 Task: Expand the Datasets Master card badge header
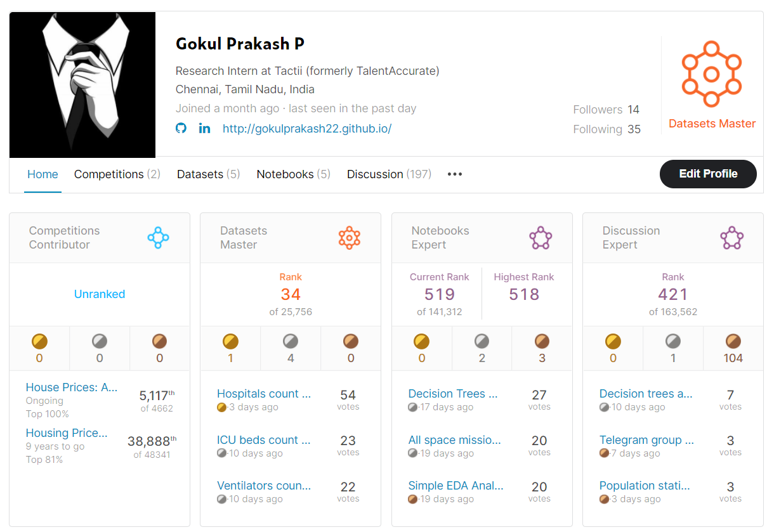pyautogui.click(x=348, y=237)
